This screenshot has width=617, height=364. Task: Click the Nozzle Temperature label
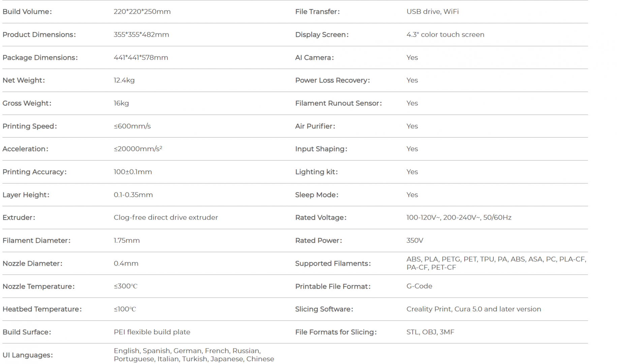point(38,286)
